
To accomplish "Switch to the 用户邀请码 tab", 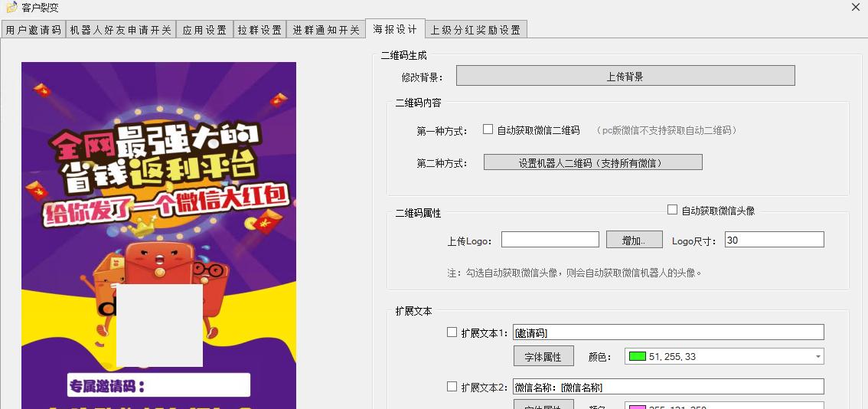I will [x=33, y=30].
